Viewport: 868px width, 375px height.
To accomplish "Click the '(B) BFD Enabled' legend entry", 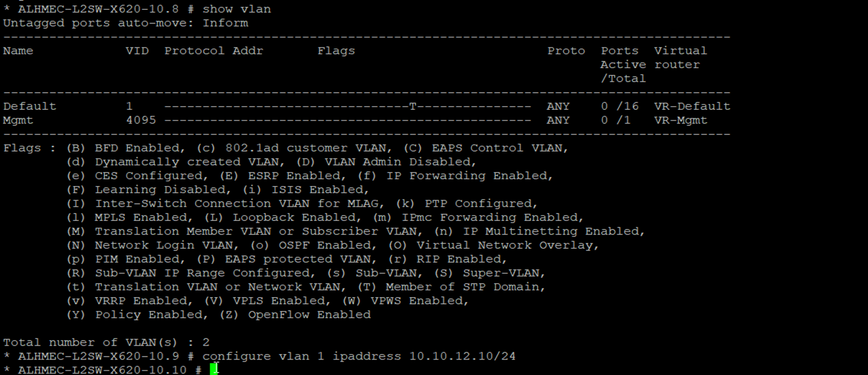I will click(126, 148).
